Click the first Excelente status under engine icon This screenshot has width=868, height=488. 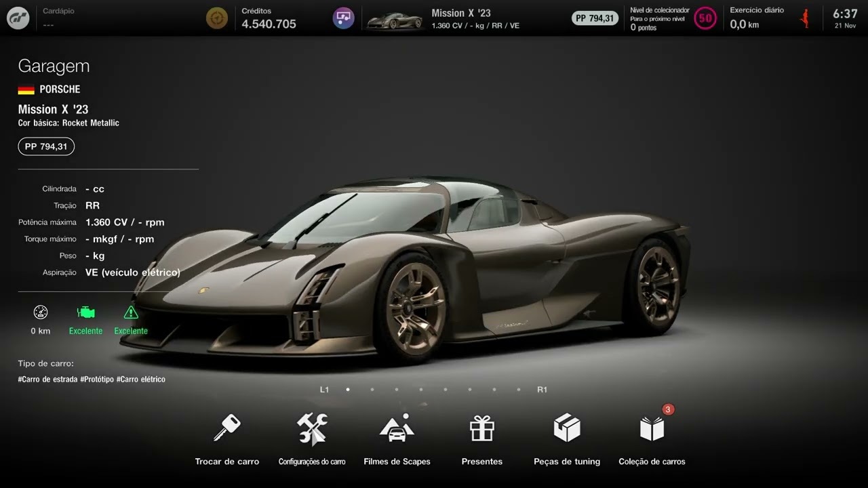[86, 331]
